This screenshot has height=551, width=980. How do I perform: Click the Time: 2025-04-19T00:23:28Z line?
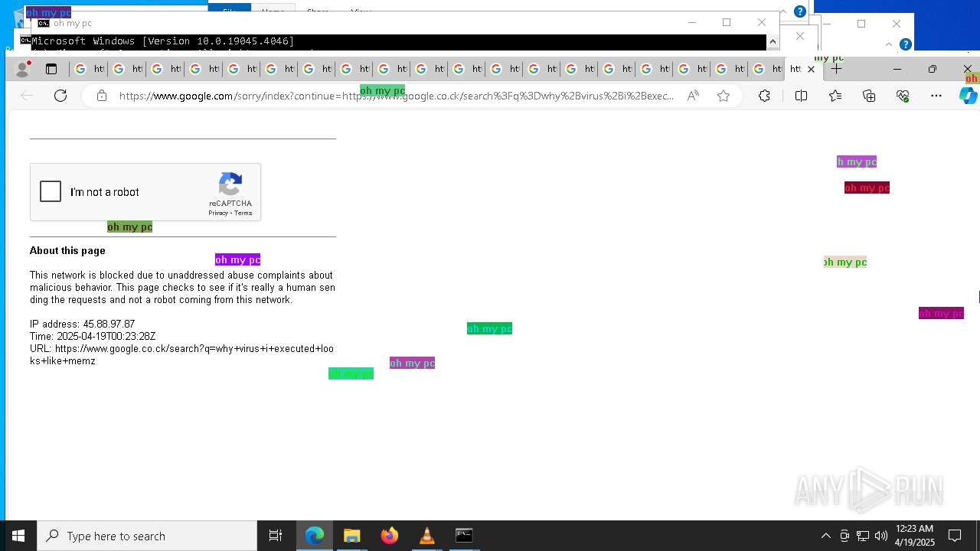click(93, 336)
